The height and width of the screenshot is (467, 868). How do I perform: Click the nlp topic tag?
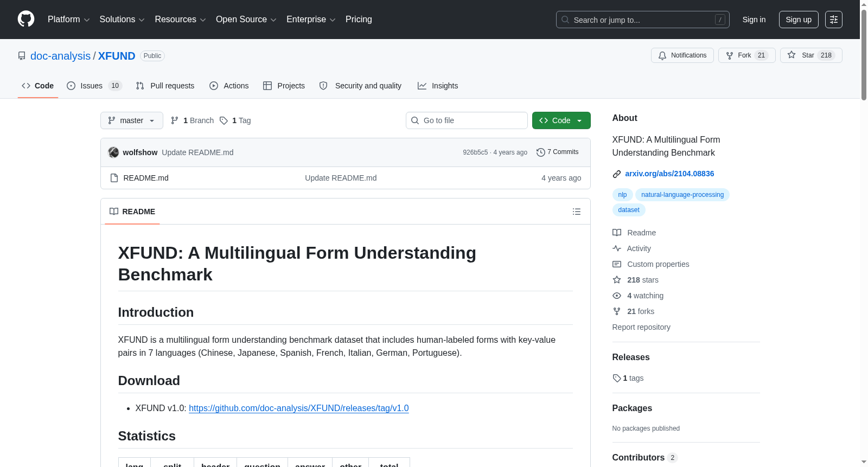622,195
